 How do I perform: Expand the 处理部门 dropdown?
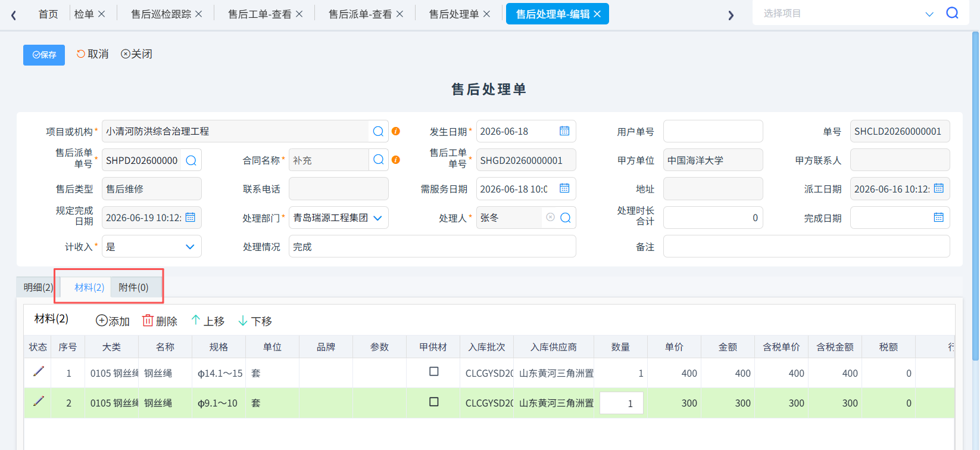click(x=377, y=218)
